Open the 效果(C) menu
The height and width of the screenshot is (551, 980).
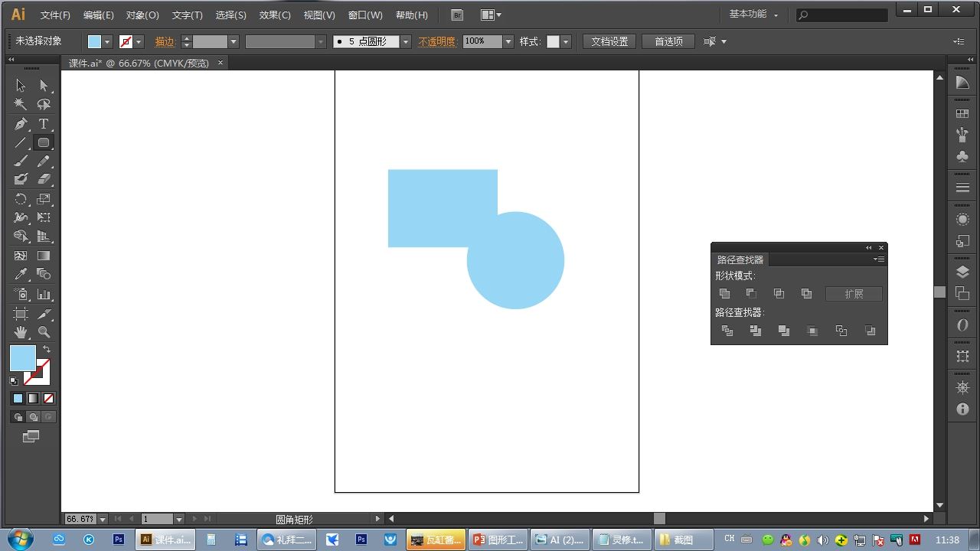(x=275, y=15)
